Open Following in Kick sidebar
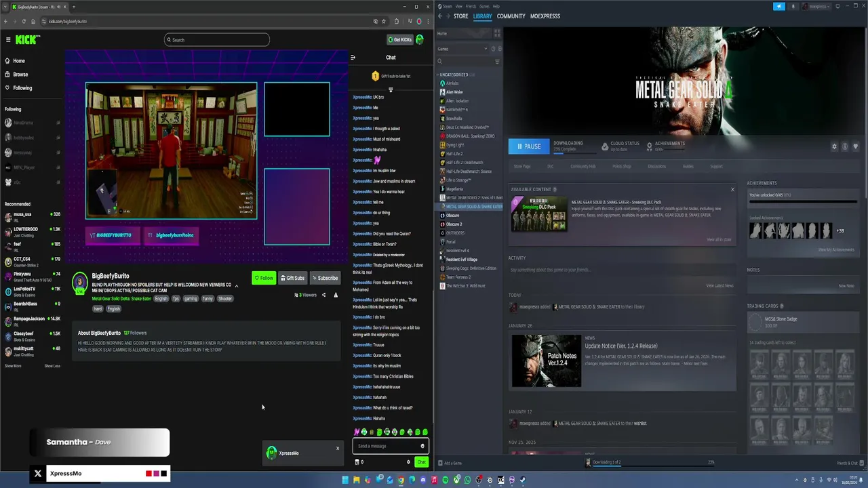Viewport: 868px width, 488px height. (18, 88)
